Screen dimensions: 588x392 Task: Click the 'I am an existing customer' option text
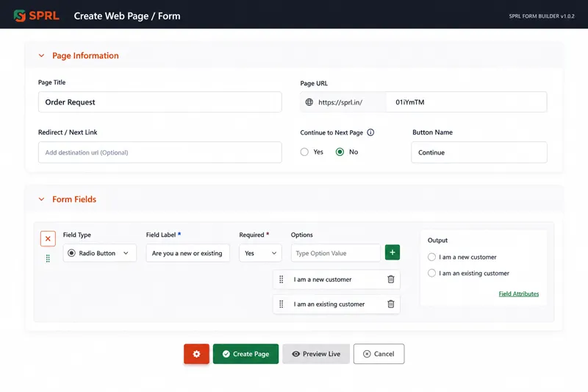pos(329,304)
